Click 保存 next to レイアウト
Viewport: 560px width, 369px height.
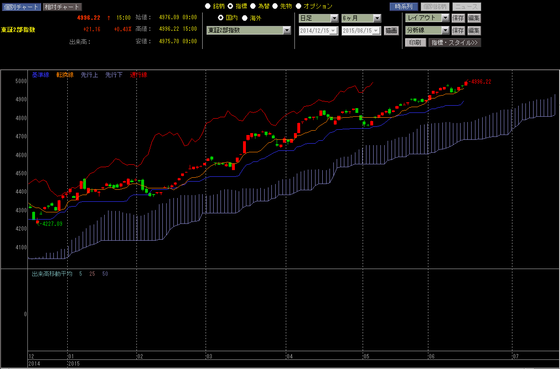pos(458,18)
